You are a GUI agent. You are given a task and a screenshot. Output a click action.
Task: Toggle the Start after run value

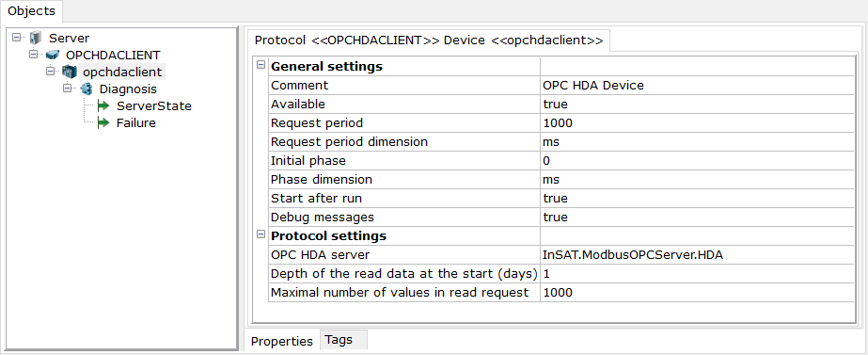697,198
